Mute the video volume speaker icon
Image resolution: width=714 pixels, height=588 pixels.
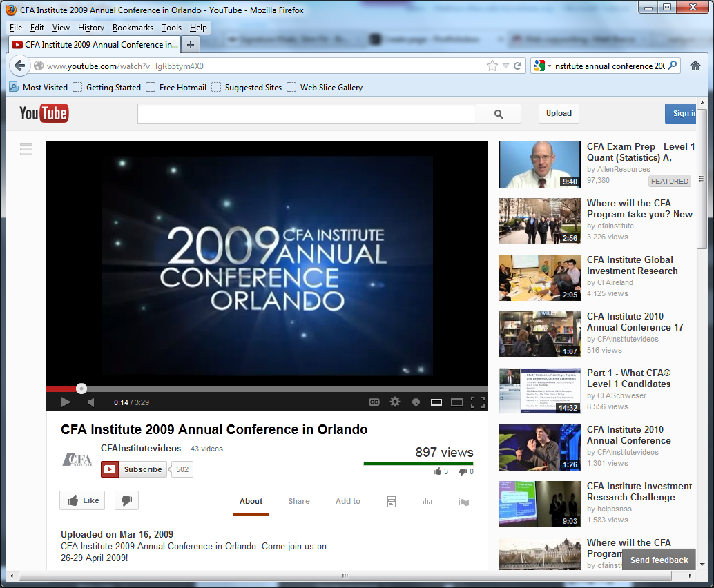coord(91,402)
